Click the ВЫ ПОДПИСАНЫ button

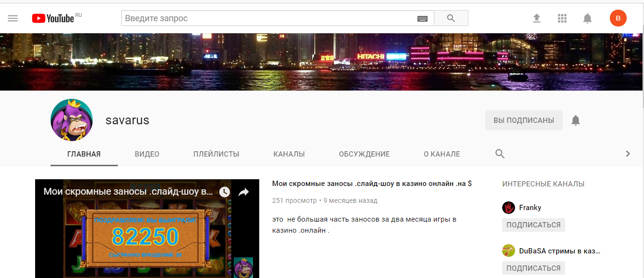click(524, 120)
